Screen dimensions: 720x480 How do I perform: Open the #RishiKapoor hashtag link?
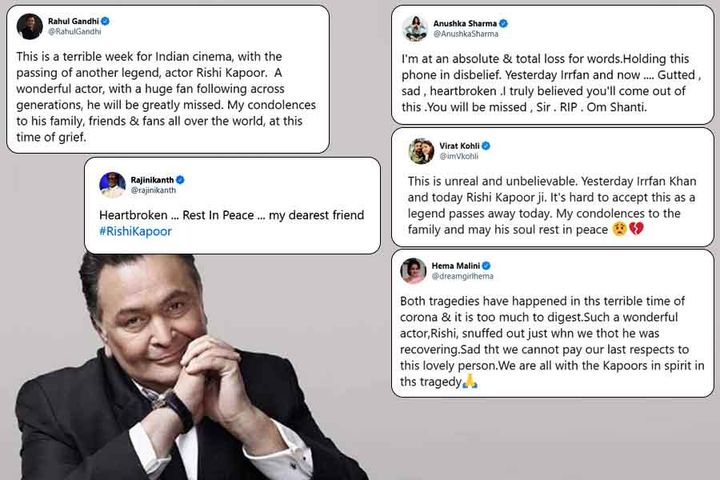click(136, 232)
